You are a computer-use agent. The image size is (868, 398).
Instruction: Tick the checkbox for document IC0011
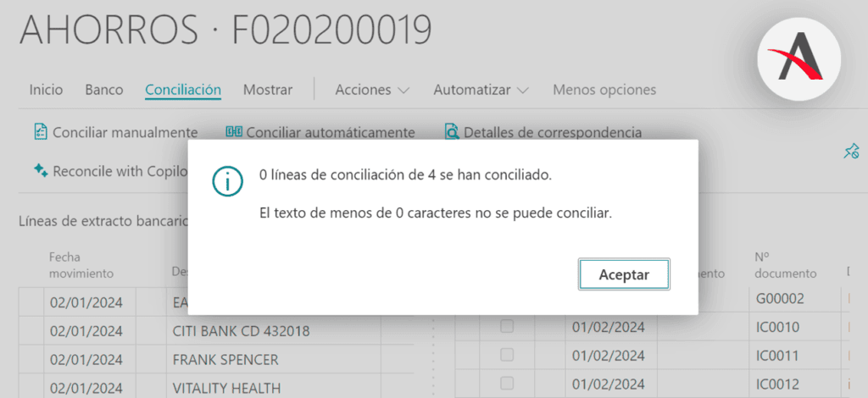(x=507, y=355)
